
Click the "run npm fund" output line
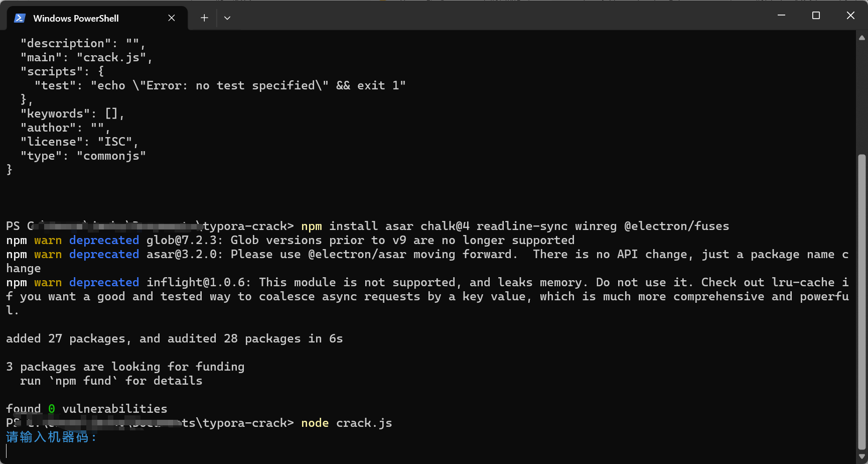pos(111,381)
